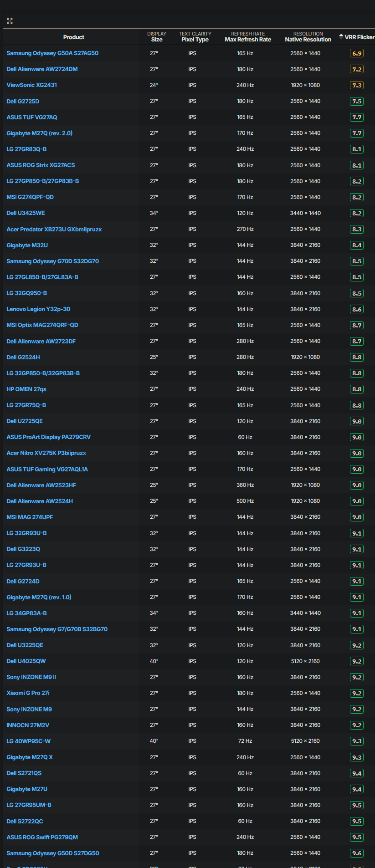Sort the table by the Product column header

point(73,37)
